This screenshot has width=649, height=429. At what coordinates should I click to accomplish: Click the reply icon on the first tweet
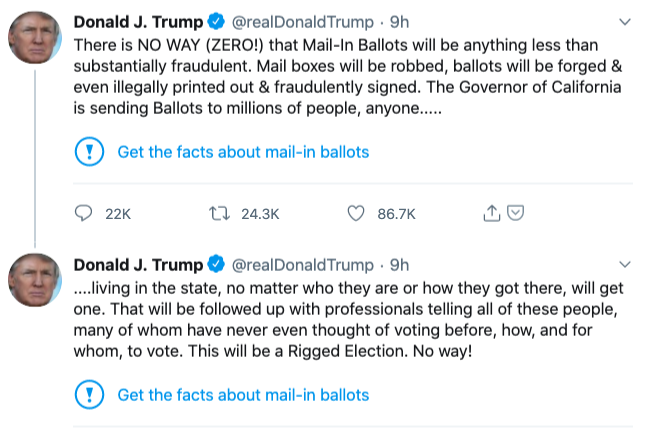83,213
